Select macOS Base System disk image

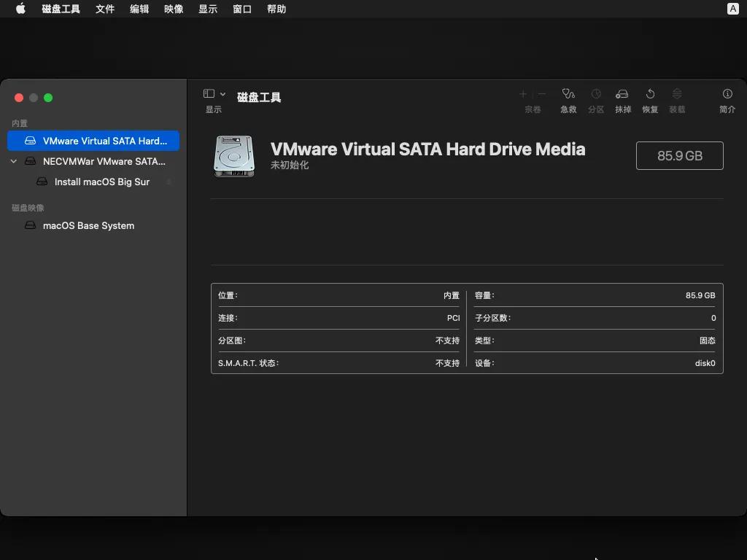pyautogui.click(x=88, y=225)
